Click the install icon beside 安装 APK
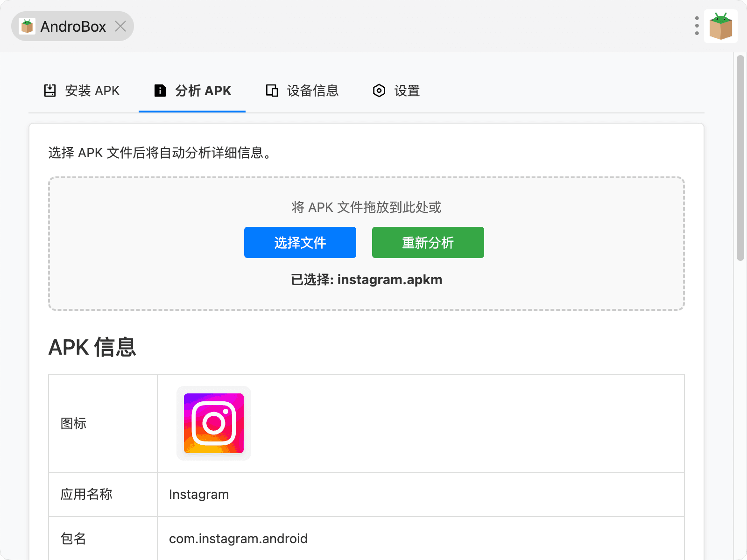This screenshot has height=560, width=747. pyautogui.click(x=50, y=91)
